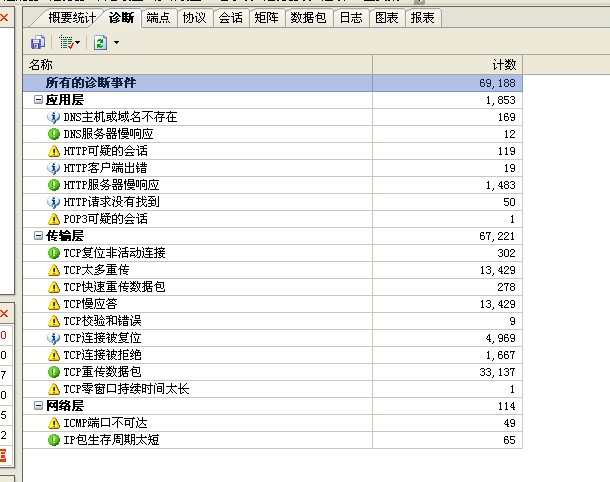The width and height of the screenshot is (610, 482).
Task: Click warning icon of TCP连接被拒绝
Action: point(53,355)
